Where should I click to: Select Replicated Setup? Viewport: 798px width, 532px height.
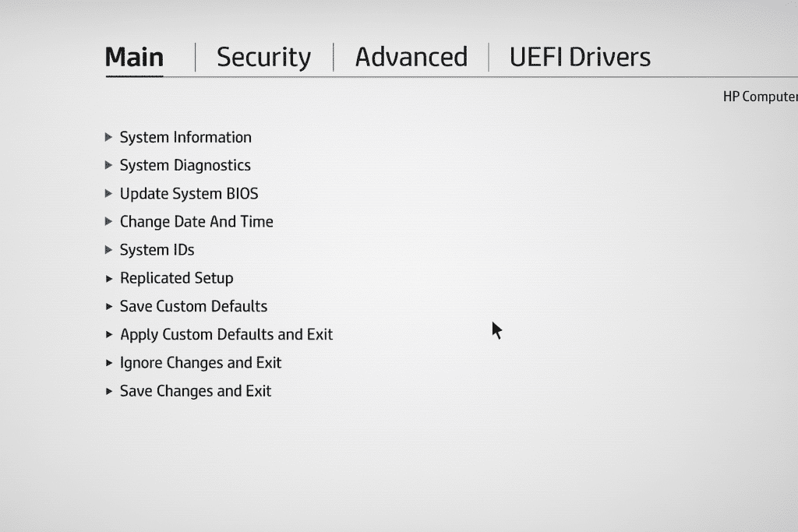[x=176, y=278]
